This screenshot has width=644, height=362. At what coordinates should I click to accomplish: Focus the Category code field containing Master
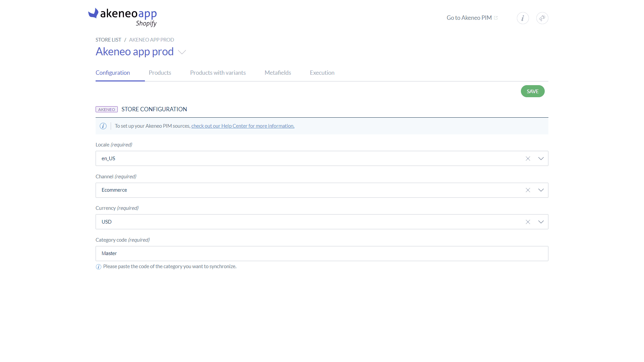point(322,253)
